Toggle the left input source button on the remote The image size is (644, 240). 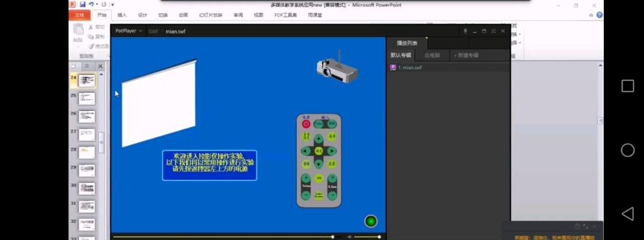(319, 124)
